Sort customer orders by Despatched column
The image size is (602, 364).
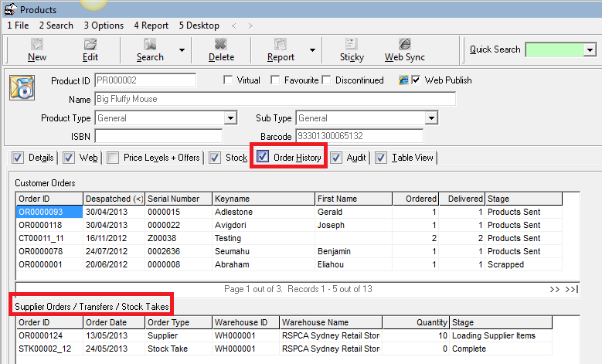click(x=114, y=199)
